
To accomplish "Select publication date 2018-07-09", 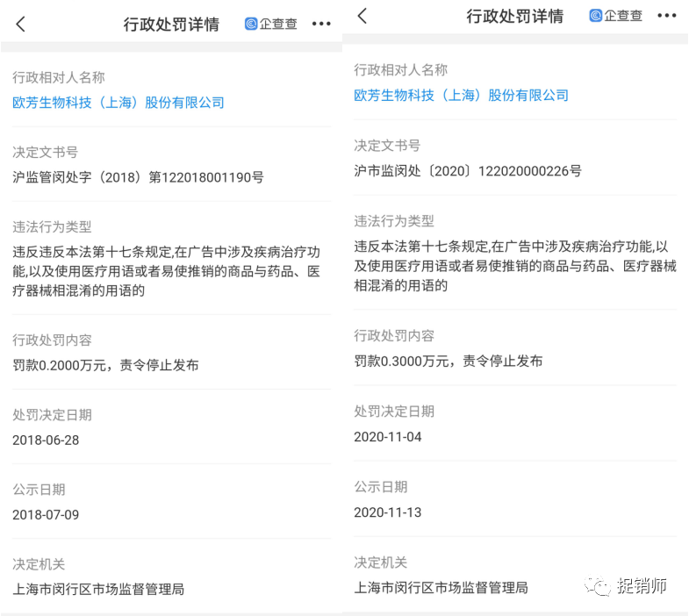I will [x=46, y=515].
